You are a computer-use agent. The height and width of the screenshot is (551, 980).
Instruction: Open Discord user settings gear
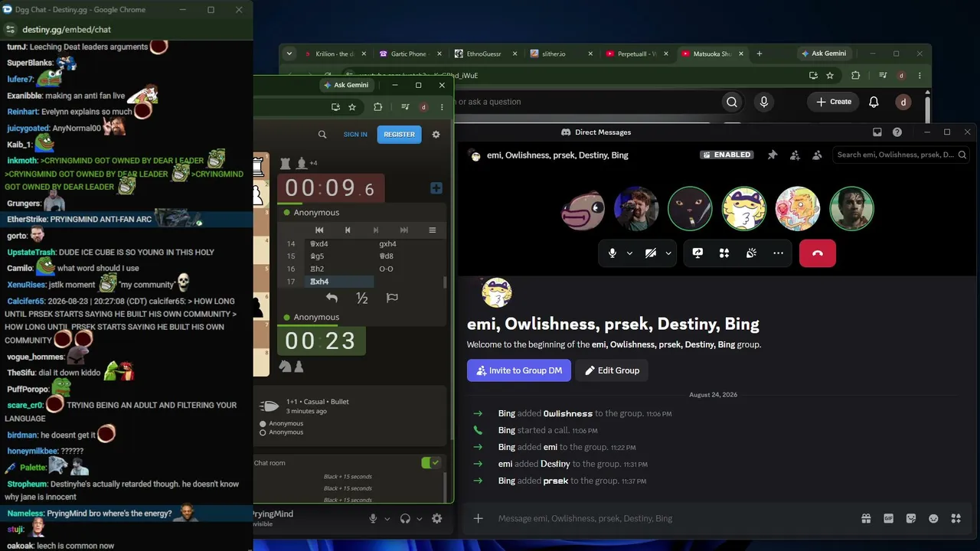click(x=437, y=518)
